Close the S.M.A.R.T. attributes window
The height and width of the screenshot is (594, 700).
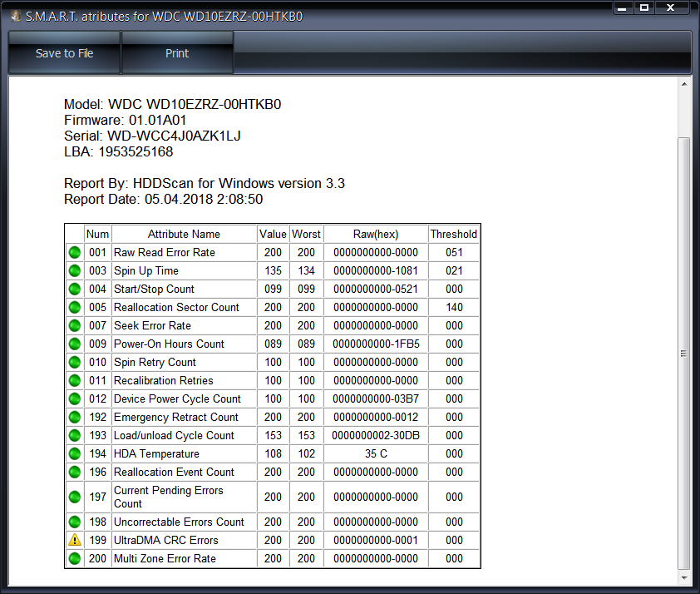click(x=671, y=8)
